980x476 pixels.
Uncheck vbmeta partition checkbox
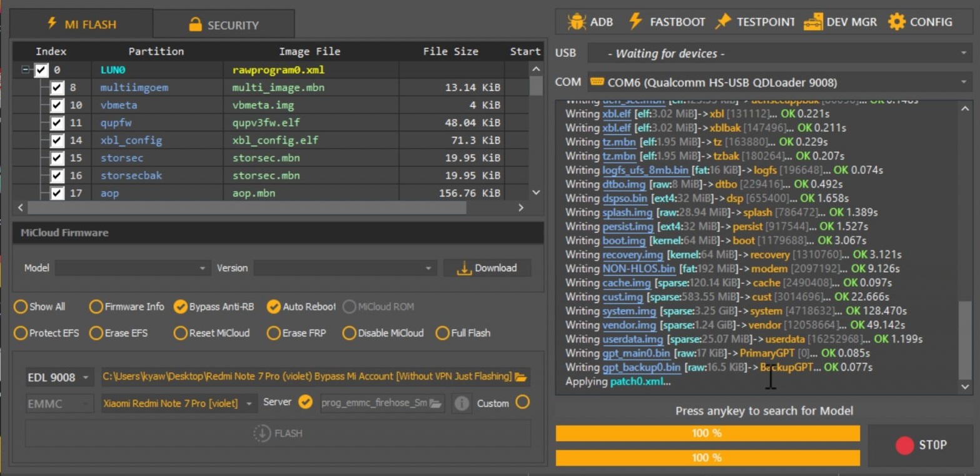coord(57,105)
